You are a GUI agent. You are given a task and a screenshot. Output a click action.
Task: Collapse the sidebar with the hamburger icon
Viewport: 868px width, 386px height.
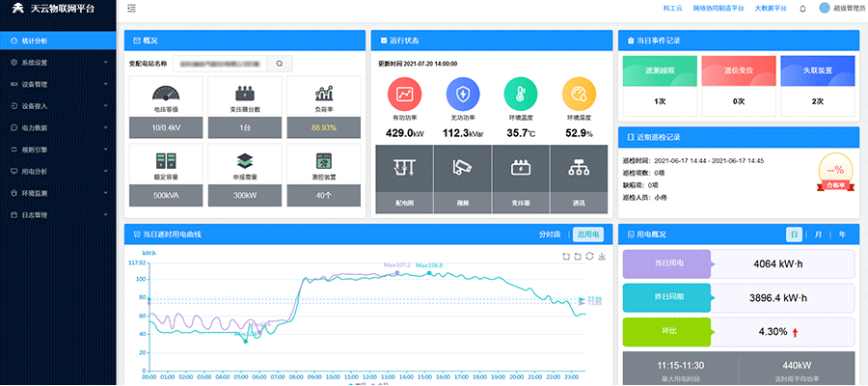point(131,9)
